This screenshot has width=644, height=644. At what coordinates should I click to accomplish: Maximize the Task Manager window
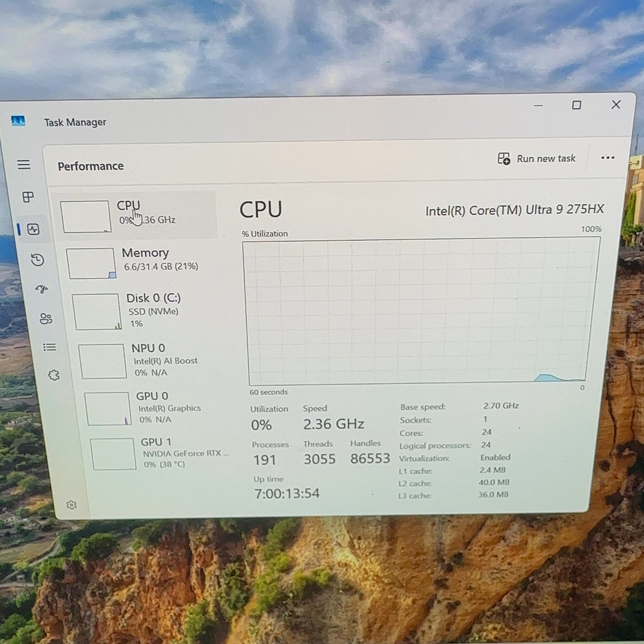tap(577, 105)
